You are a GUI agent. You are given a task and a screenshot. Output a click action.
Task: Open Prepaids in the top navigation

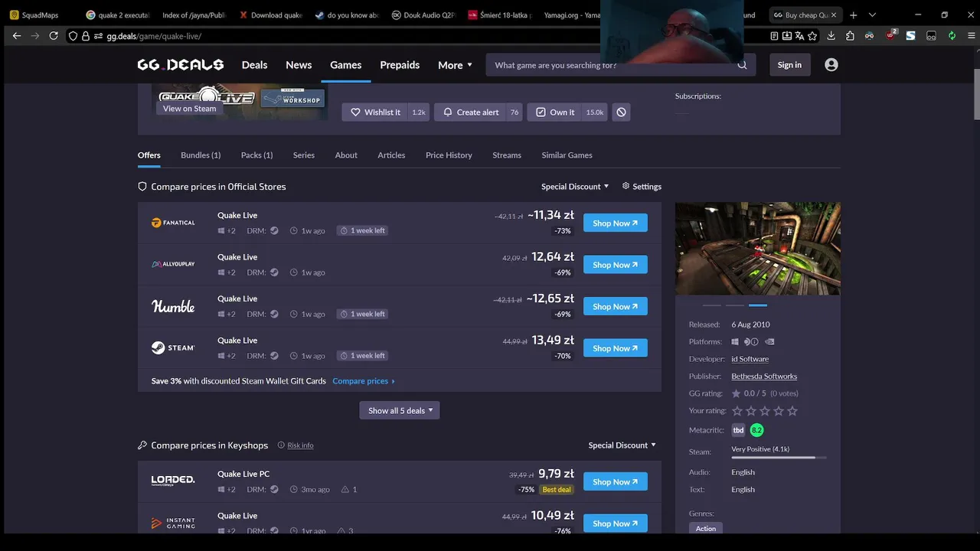[400, 65]
